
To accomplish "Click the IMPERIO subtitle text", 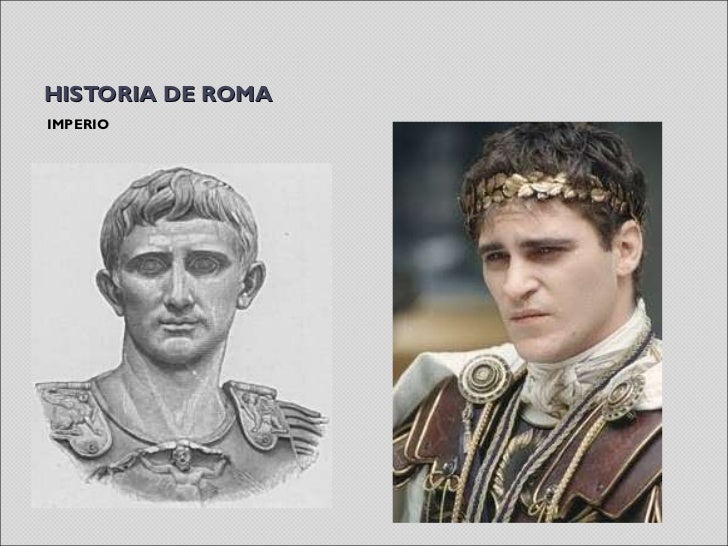I will pos(78,124).
